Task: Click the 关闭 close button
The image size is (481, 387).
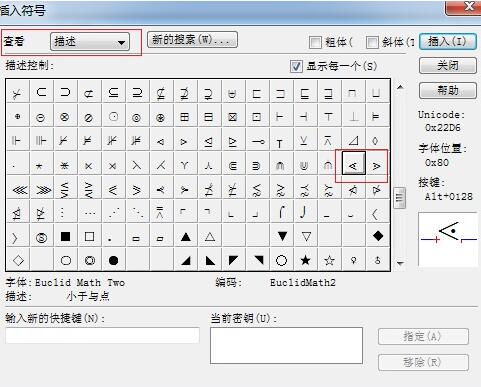Action: [447, 65]
